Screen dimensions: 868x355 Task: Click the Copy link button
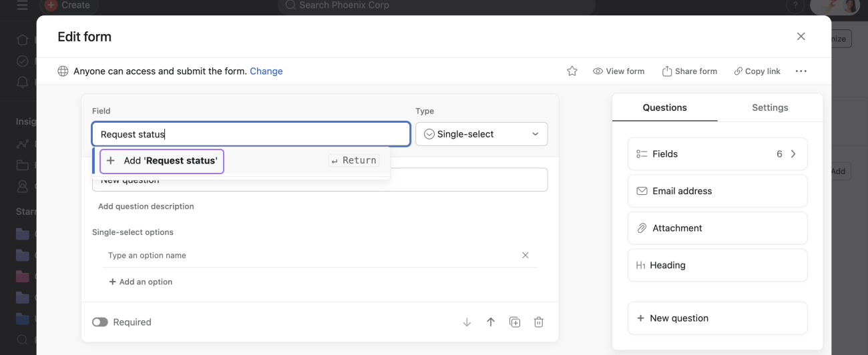757,71
